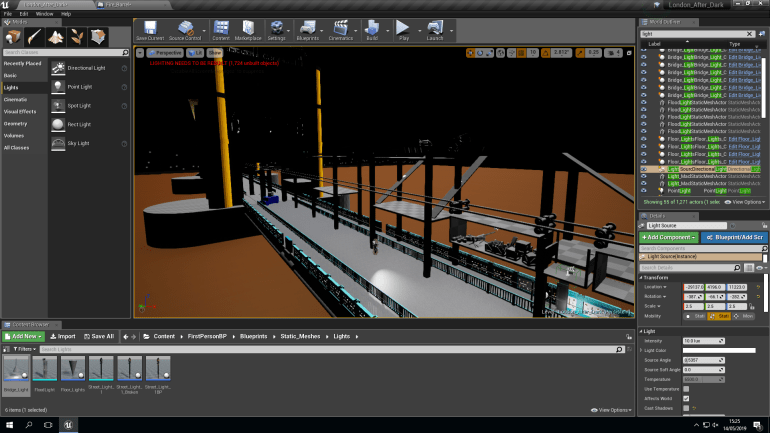This screenshot has height=433, width=770.
Task: Click the Add Component button
Action: pos(667,238)
